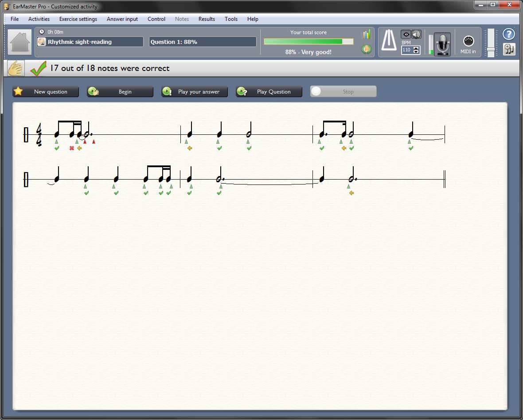This screenshot has height=420, width=523.
Task: Decrease BPM with the down arrow
Action: (x=416, y=52)
